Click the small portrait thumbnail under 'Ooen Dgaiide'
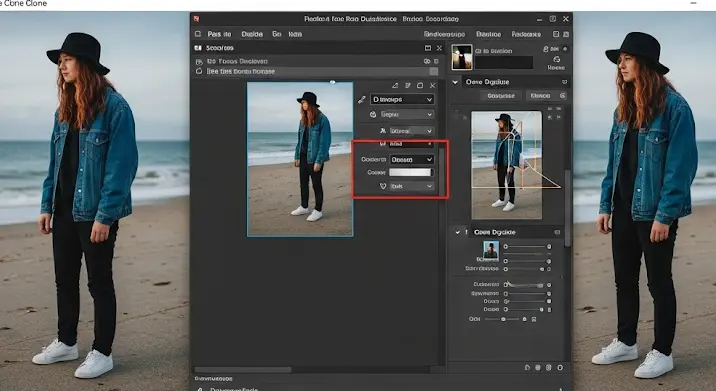716x391 pixels. pyautogui.click(x=491, y=250)
